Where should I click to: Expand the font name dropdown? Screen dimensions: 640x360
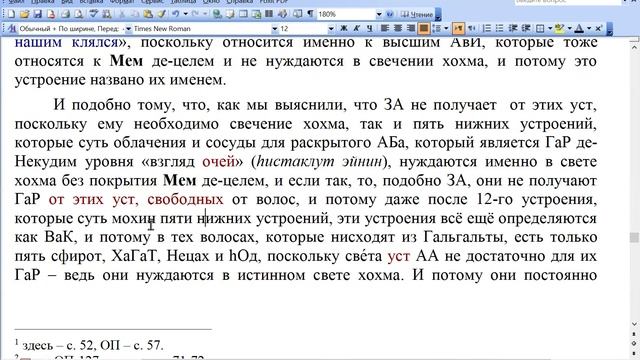[275, 29]
